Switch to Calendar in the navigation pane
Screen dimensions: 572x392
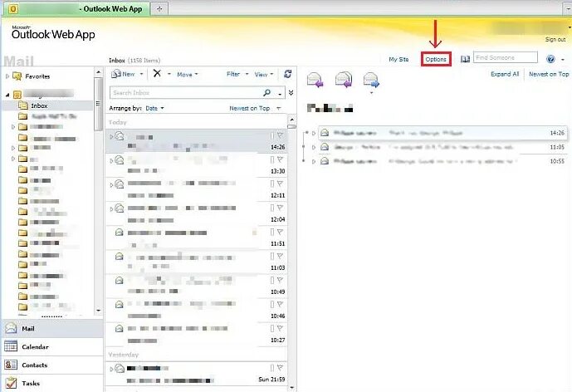[x=52, y=347]
